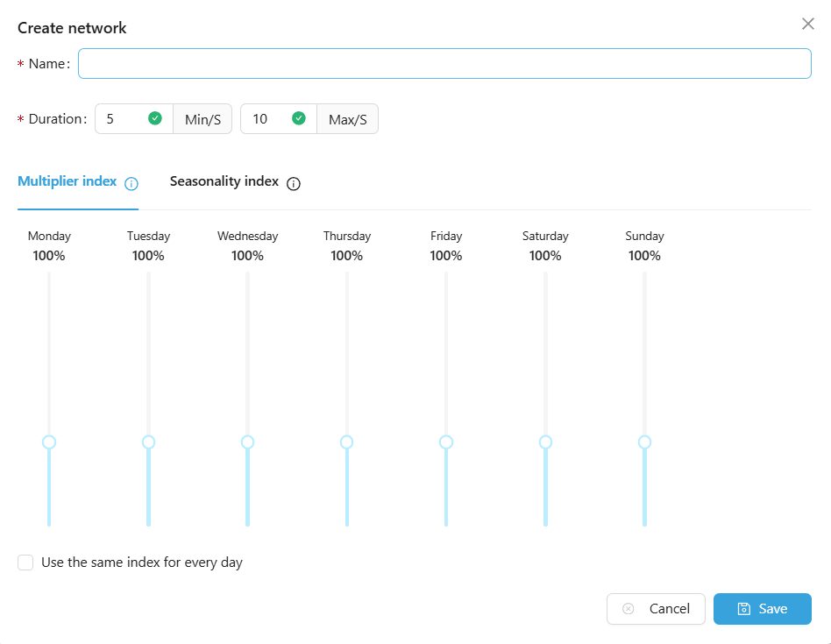
Task: Click the green checkmark in maximum duration field
Action: click(x=299, y=118)
